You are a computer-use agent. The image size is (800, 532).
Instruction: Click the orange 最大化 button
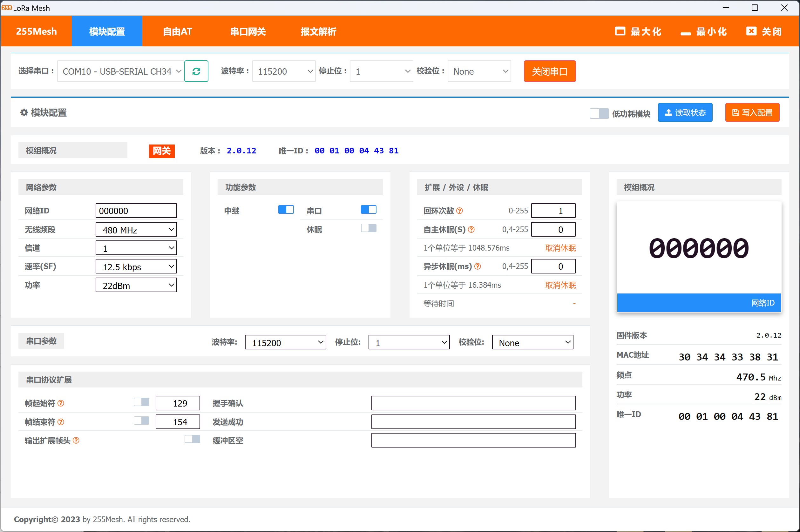coord(638,31)
